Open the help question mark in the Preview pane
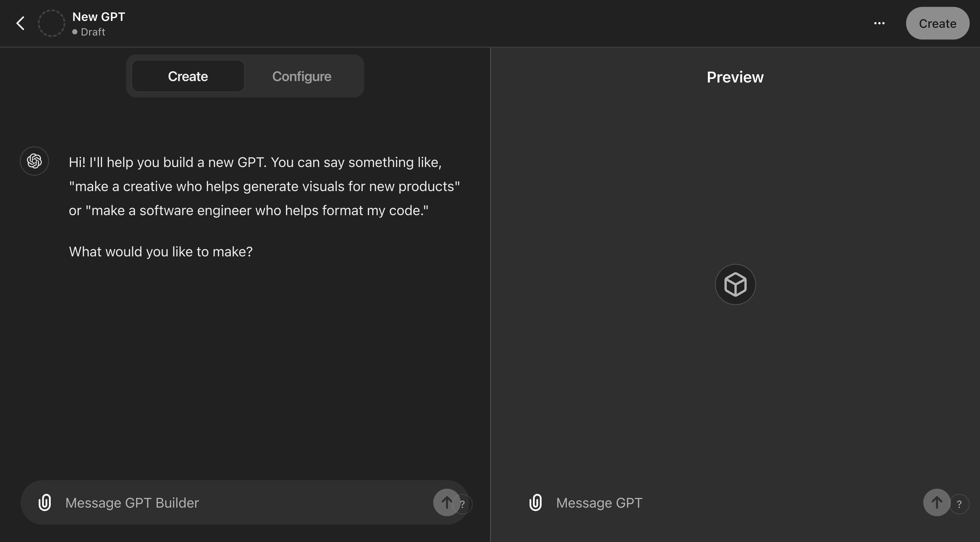980x542 pixels. tap(959, 504)
